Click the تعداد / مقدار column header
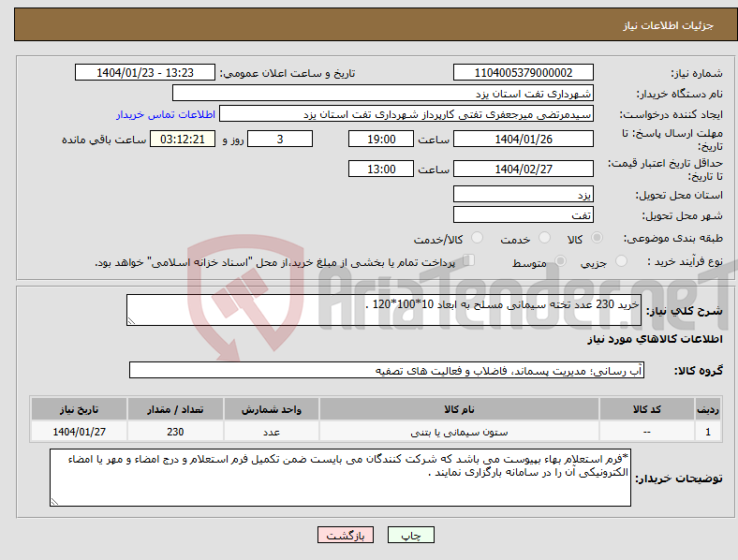This screenshot has height=560, width=738. pos(175,409)
